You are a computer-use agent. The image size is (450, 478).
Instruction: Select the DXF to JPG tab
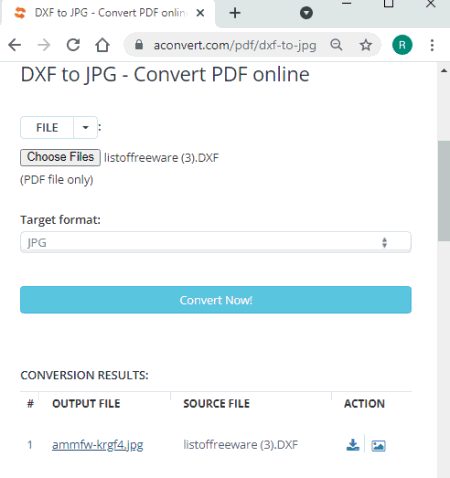click(x=108, y=13)
